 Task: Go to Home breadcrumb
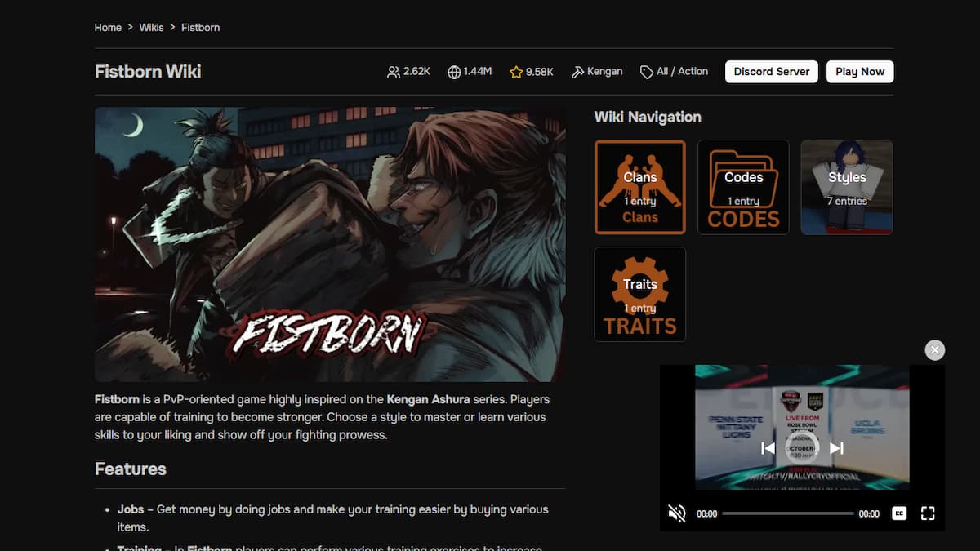pos(108,28)
